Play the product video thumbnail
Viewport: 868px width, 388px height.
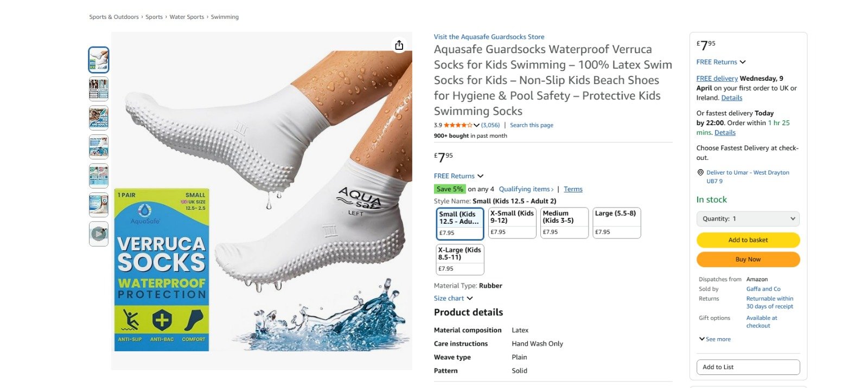click(x=99, y=234)
